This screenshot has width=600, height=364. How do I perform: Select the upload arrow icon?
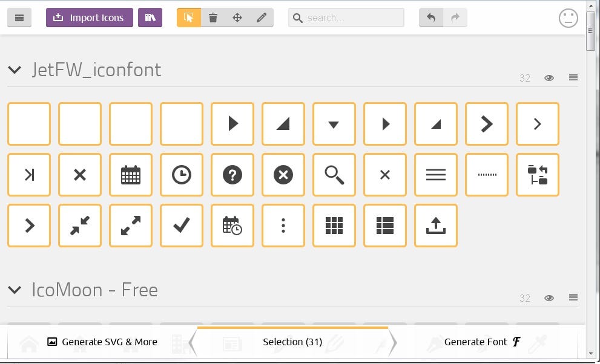[x=436, y=226]
